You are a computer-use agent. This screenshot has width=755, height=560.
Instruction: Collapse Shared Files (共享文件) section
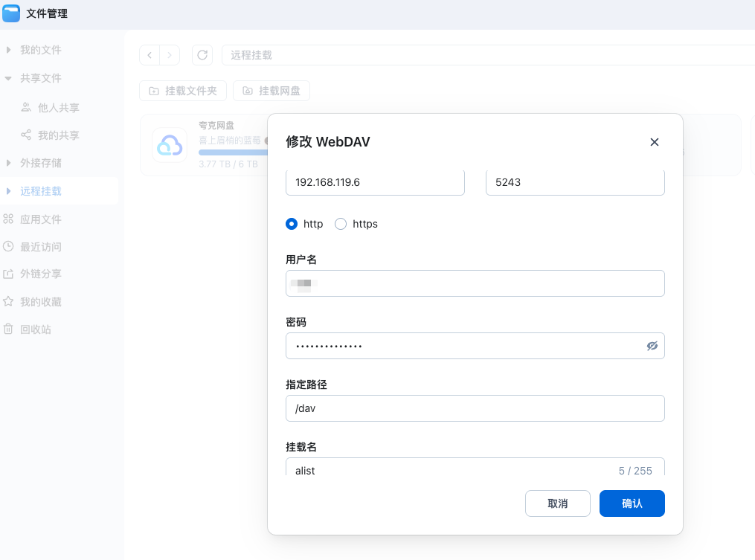click(9, 78)
